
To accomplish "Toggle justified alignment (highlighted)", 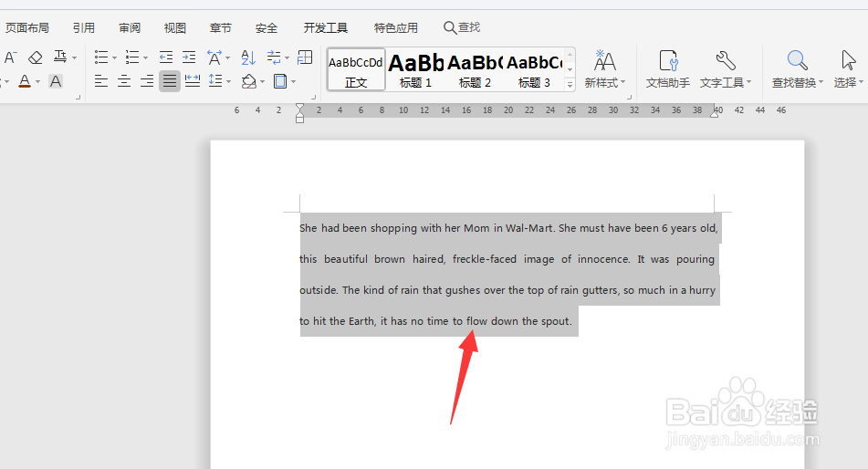I will [x=170, y=81].
